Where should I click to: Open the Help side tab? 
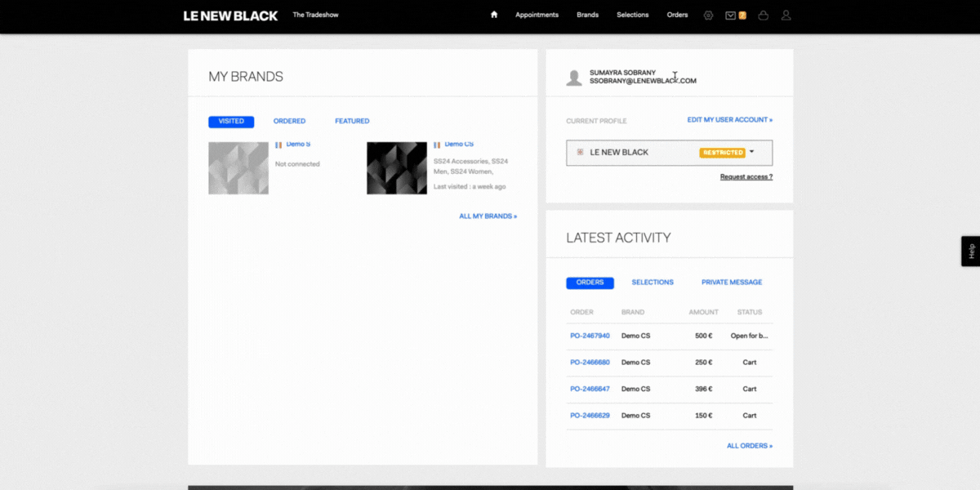[x=971, y=252]
